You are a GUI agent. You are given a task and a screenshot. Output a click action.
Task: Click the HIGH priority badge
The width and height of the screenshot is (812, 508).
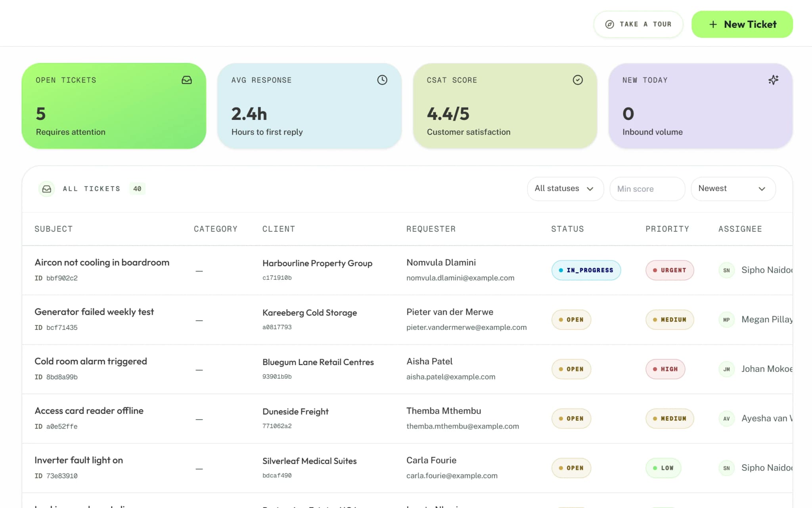click(665, 369)
